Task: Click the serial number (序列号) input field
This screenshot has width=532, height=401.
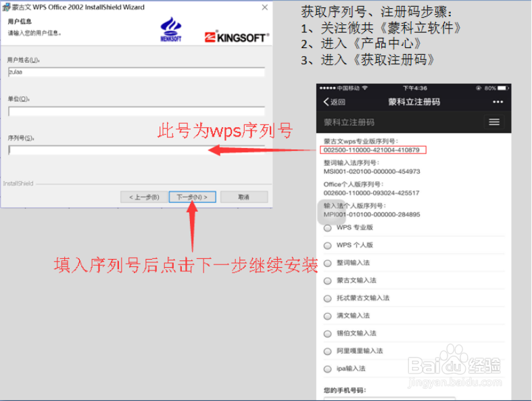Action: 137,150
